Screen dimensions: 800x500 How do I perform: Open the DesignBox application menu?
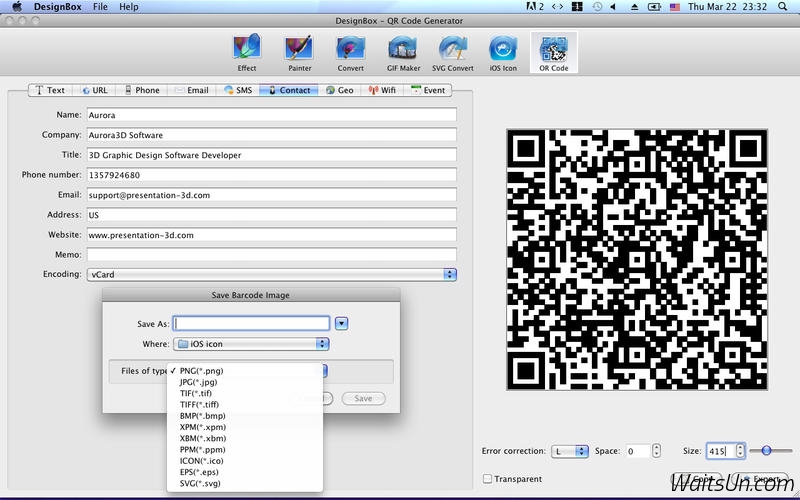click(58, 7)
